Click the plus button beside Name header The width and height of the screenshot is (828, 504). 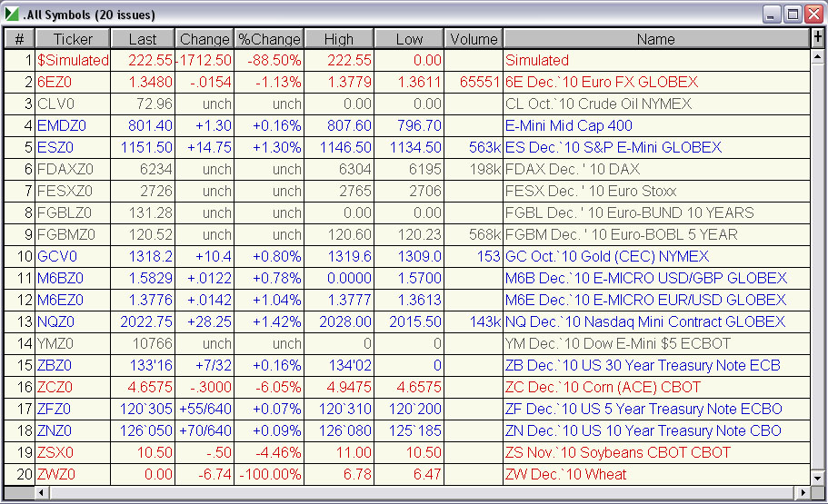[x=817, y=38]
